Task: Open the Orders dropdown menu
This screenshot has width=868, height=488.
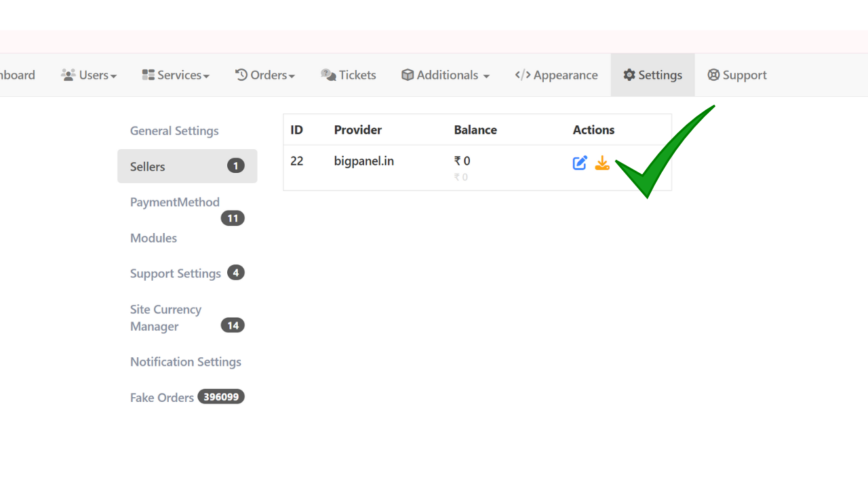Action: (265, 75)
